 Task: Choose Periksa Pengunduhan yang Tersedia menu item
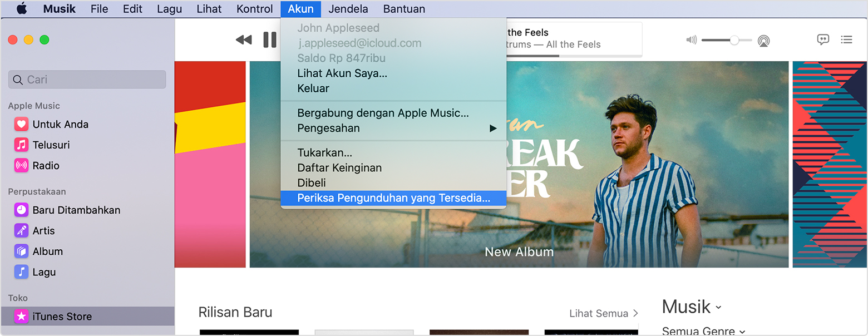[x=393, y=198]
